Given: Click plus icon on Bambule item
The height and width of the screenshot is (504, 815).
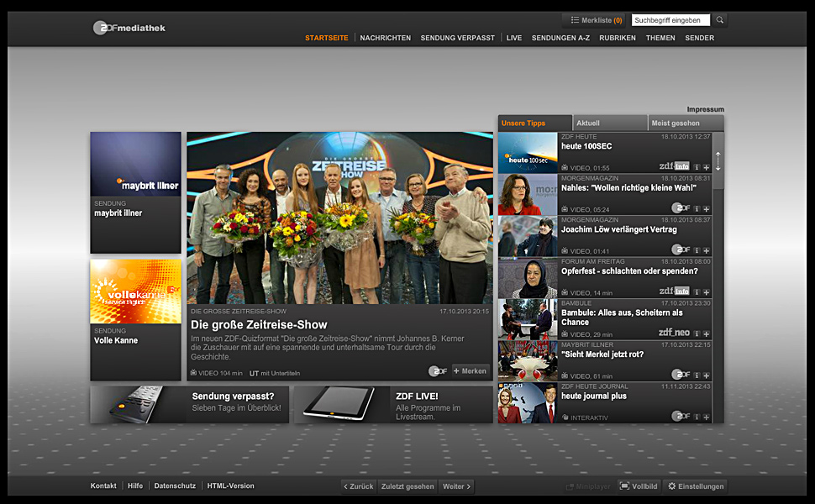Looking at the screenshot, I should click(x=707, y=333).
